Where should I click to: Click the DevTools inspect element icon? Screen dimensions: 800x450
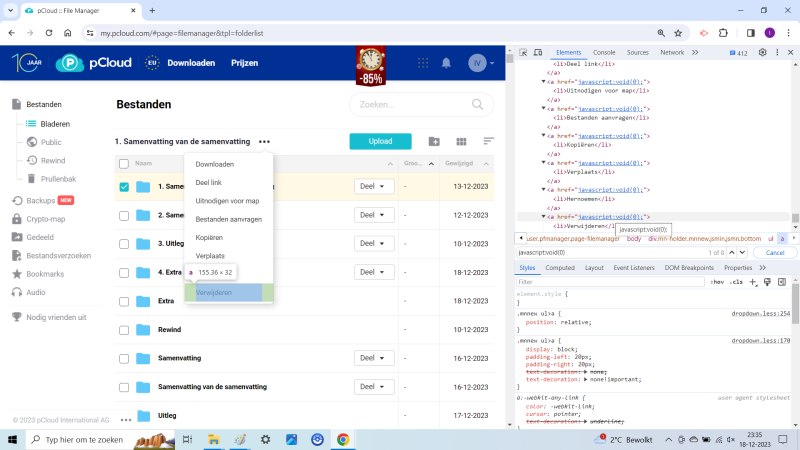pos(523,52)
